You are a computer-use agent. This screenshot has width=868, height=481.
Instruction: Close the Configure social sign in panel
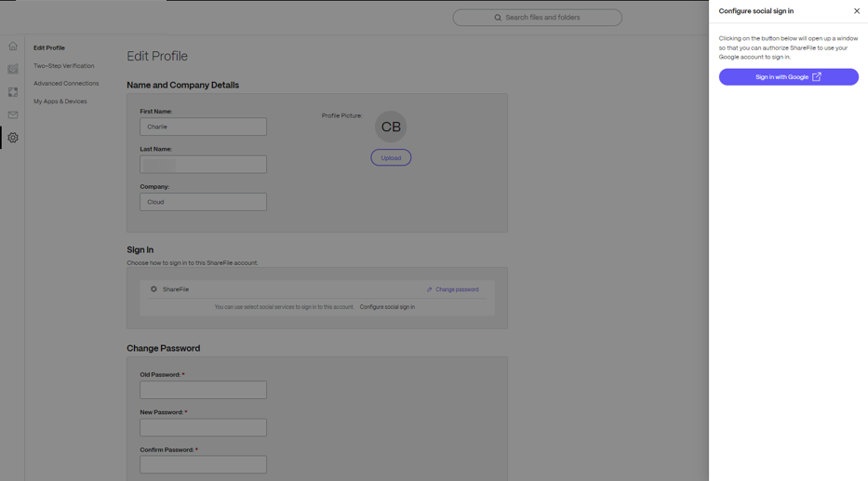click(857, 11)
